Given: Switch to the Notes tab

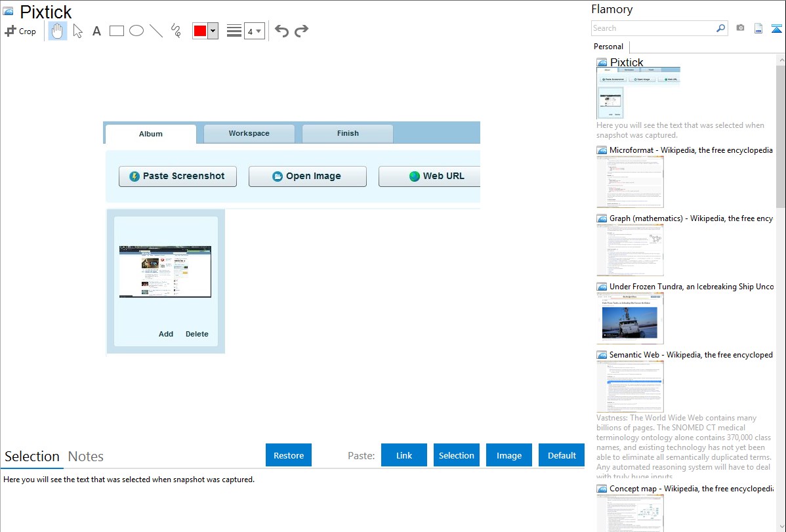Looking at the screenshot, I should tap(86, 457).
